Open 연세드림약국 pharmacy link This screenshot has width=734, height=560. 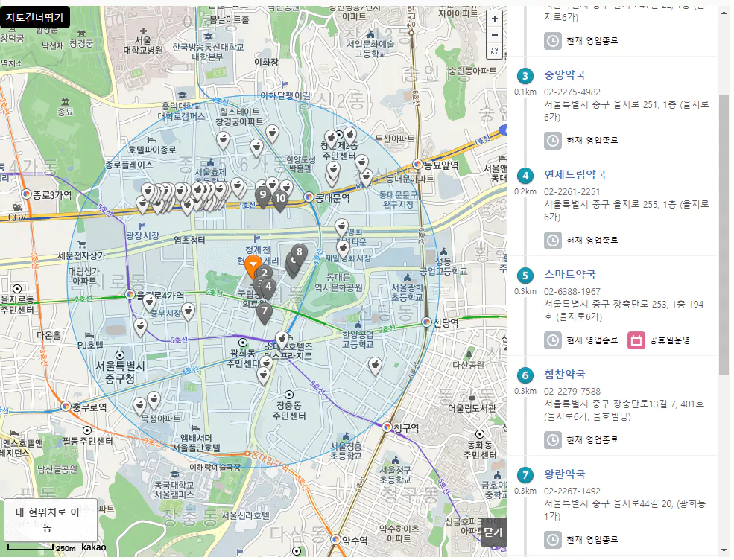pos(575,175)
